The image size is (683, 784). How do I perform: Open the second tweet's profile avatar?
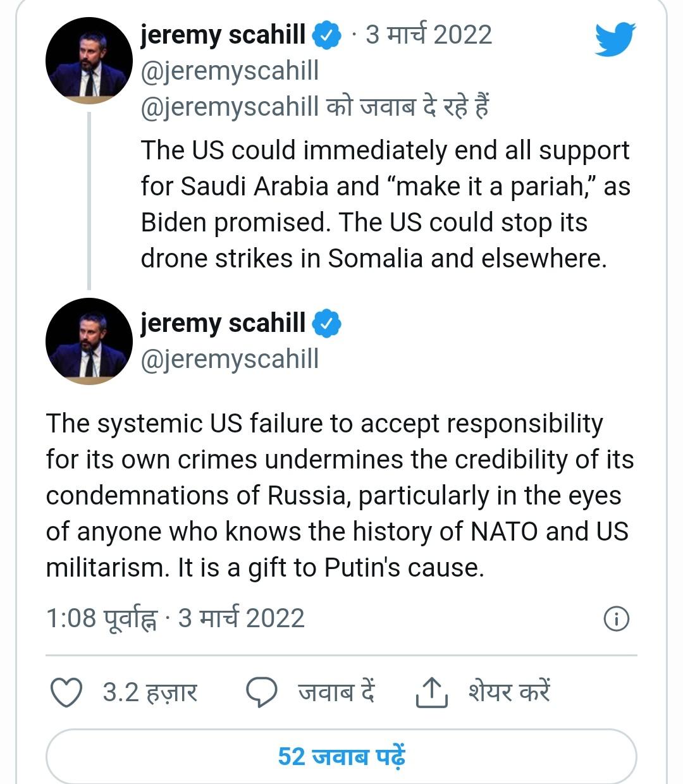[x=89, y=341]
